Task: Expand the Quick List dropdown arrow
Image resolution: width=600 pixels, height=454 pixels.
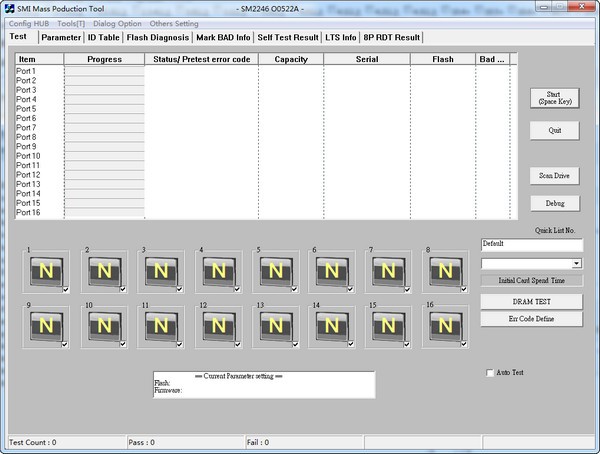Action: click(x=576, y=263)
